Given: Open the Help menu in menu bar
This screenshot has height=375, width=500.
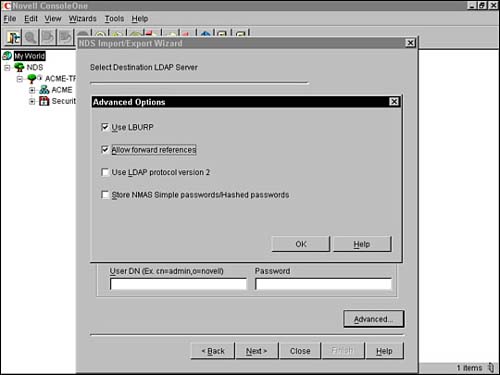Looking at the screenshot, I should (140, 19).
